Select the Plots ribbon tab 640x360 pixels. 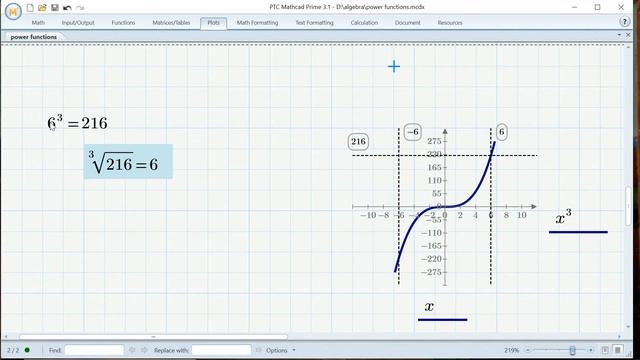(x=213, y=23)
